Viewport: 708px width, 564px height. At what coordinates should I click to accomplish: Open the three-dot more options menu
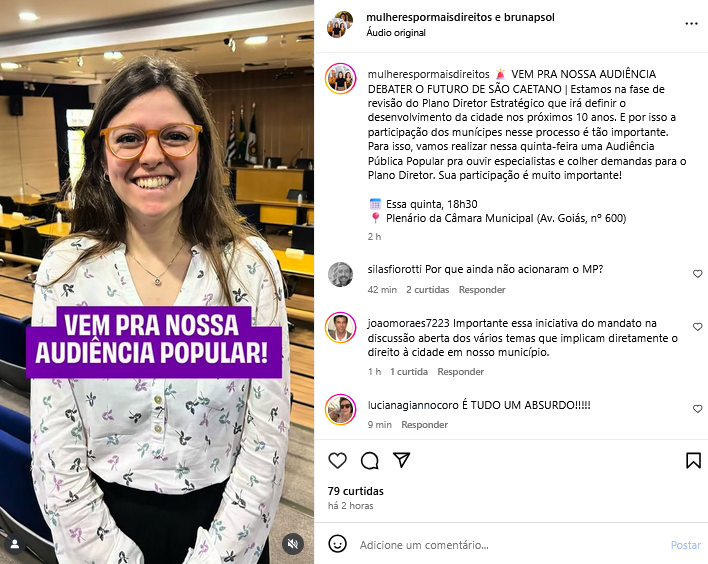(691, 23)
